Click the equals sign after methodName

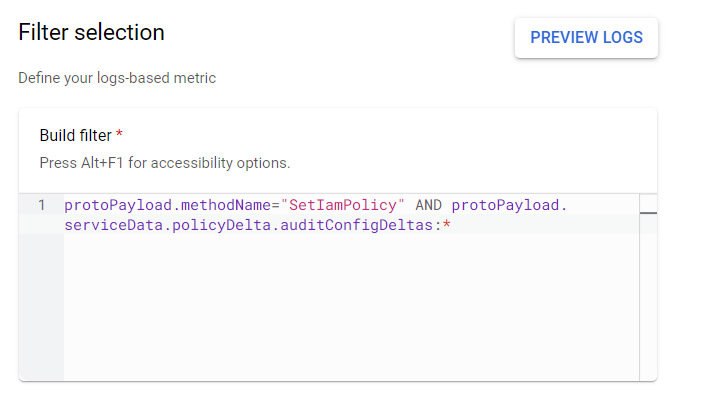tap(276, 205)
